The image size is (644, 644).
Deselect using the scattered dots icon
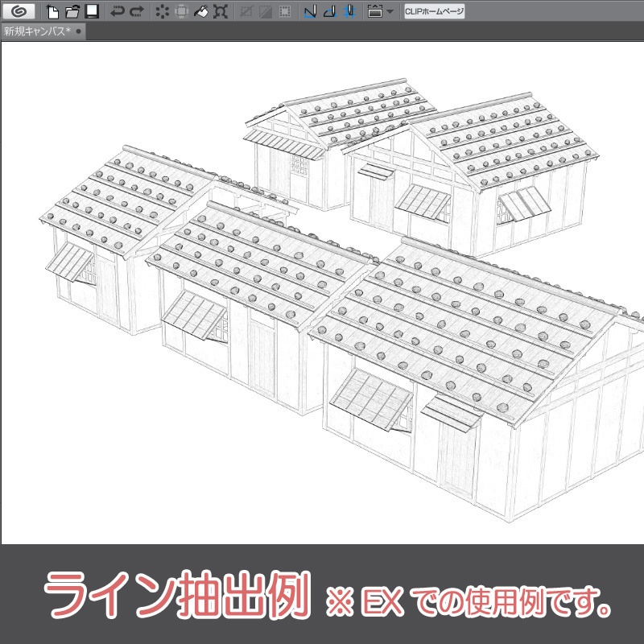[160, 10]
